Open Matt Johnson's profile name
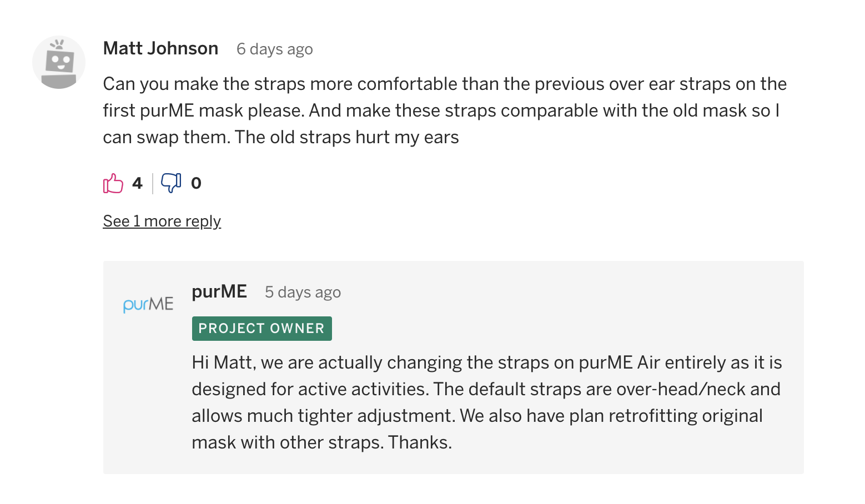 (160, 48)
